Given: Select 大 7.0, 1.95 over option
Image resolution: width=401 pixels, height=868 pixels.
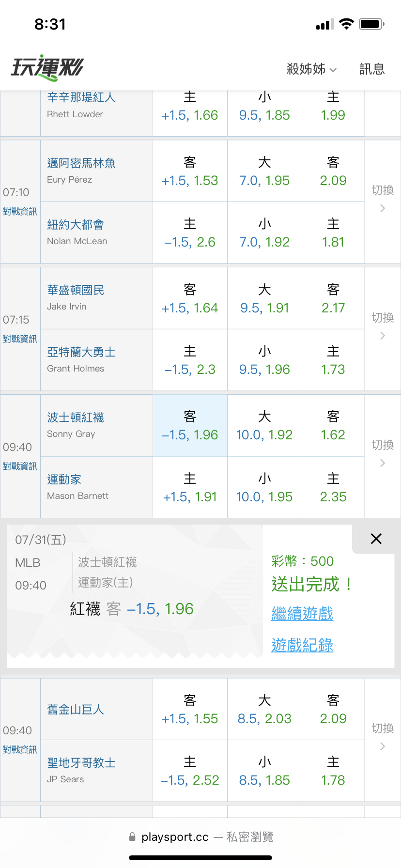Looking at the screenshot, I should pos(264,171).
